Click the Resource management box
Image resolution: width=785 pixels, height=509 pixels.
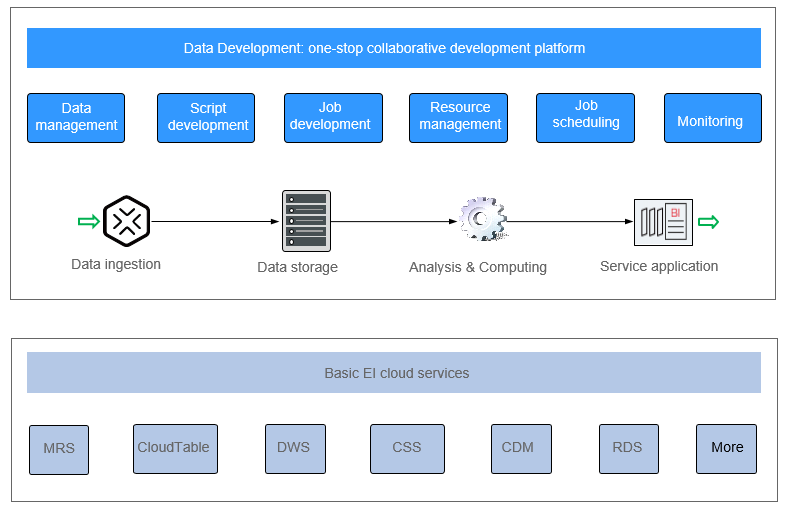459,118
